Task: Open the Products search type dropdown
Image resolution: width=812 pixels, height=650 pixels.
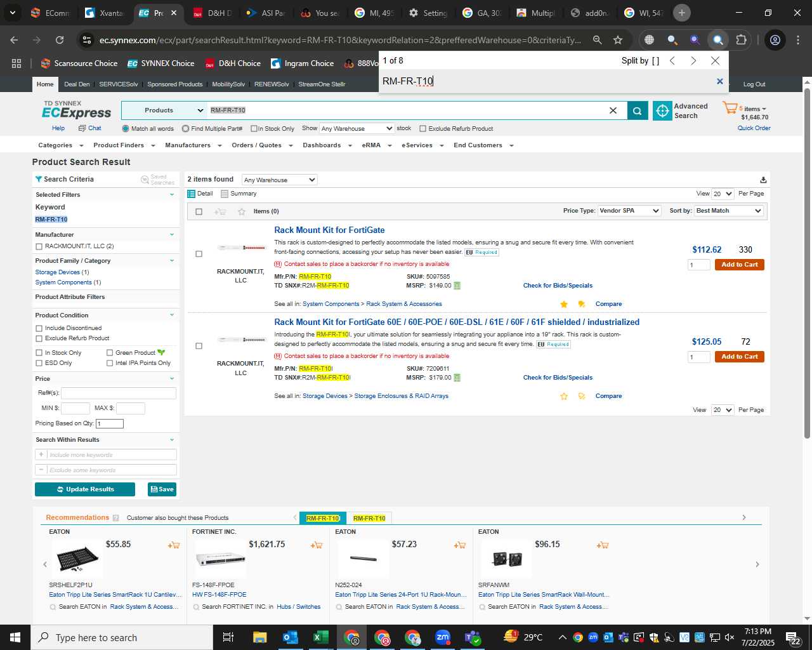Action: [164, 110]
